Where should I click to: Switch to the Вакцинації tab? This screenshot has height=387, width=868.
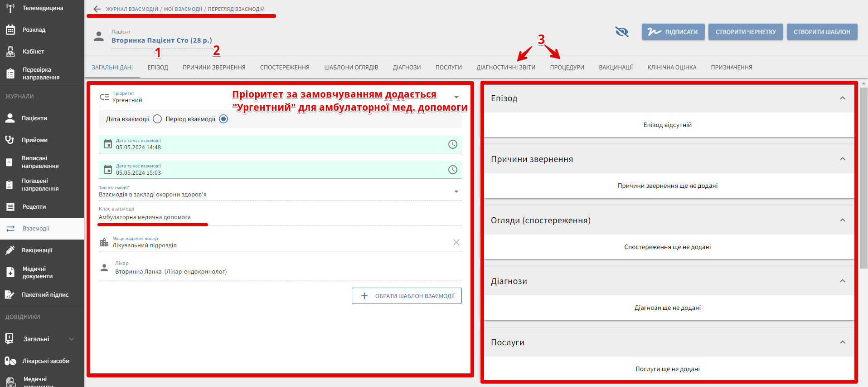pos(616,68)
